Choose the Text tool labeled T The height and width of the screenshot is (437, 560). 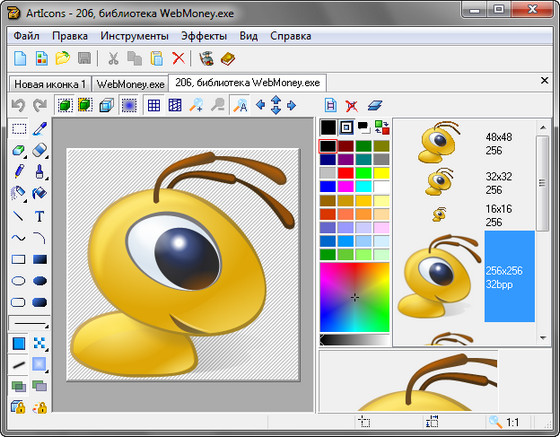(40, 216)
